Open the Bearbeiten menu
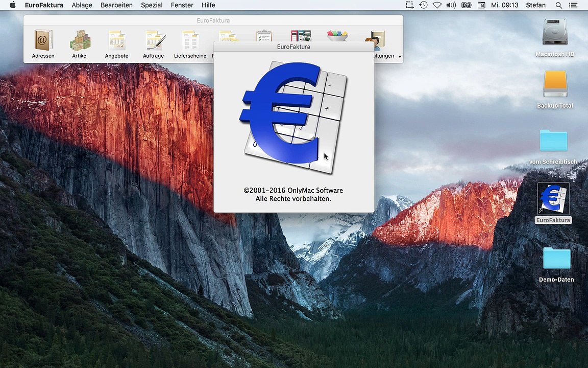The width and height of the screenshot is (588, 368). (116, 5)
